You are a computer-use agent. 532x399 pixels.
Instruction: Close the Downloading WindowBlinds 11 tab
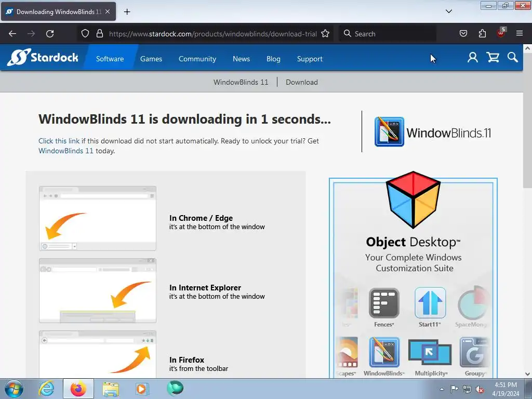(x=108, y=11)
